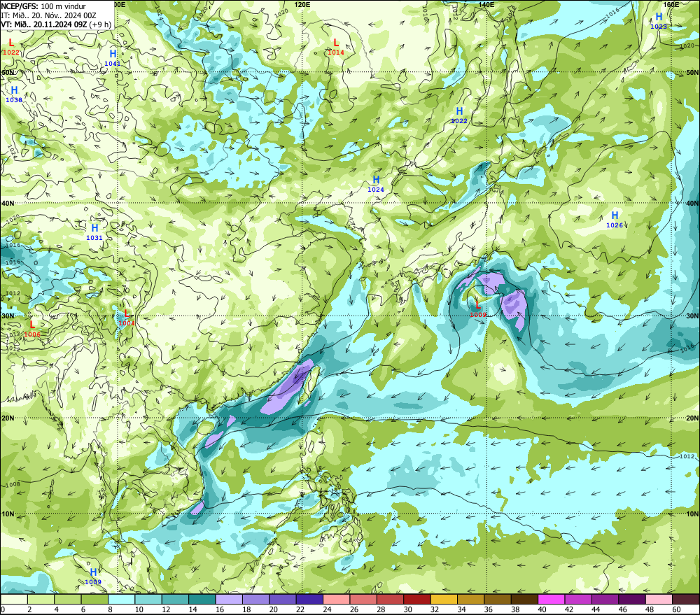Pick the maroon swatch after 60
This screenshot has height=615, width=700.
pos(686,599)
